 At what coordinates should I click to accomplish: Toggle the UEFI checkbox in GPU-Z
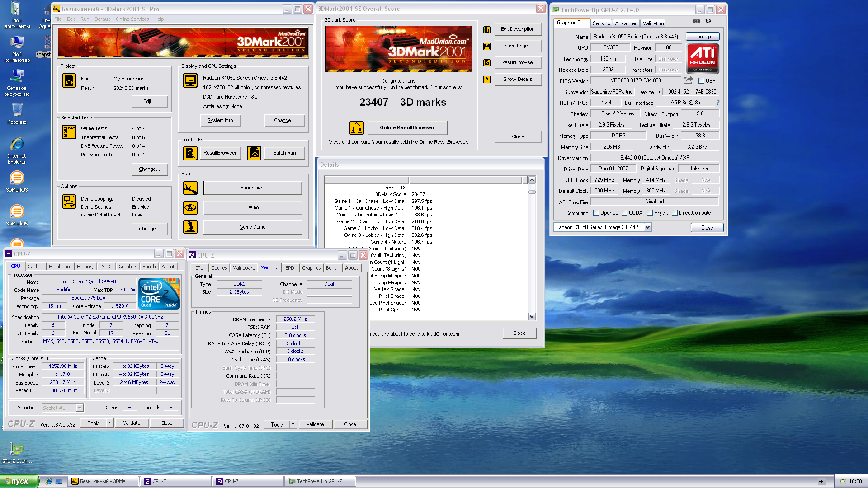coord(701,81)
